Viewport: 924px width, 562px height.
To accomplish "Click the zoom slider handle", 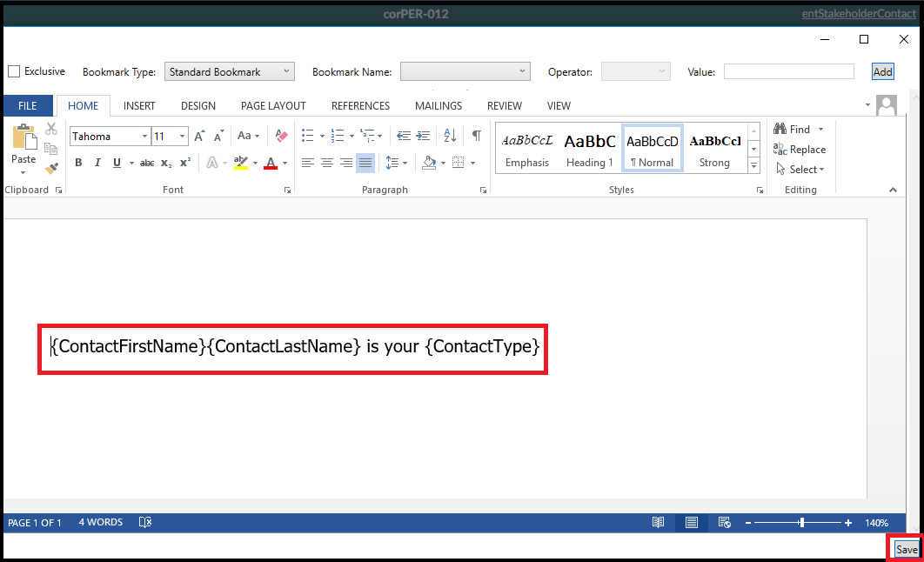I will pyautogui.click(x=801, y=523).
